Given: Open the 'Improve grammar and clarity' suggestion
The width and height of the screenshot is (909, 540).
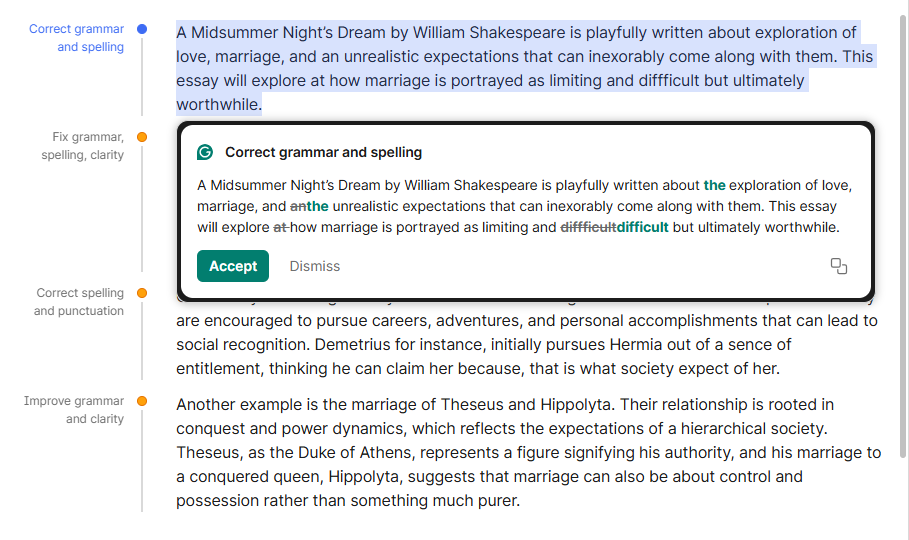Looking at the screenshot, I should 75,410.
